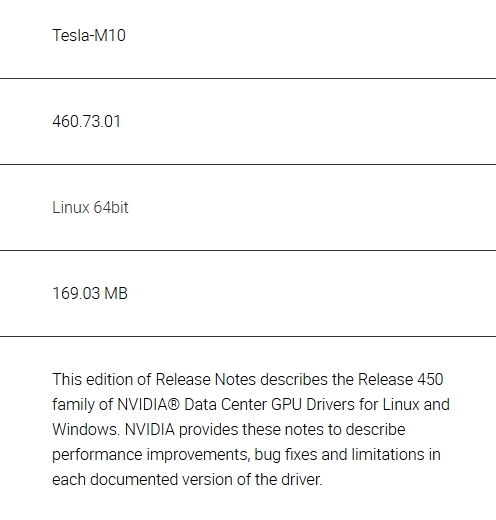
Task: Click the word "Windows." in the description
Action: (x=86, y=429)
